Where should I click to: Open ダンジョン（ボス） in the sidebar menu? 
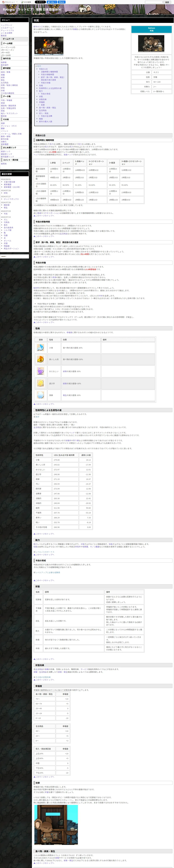[9, 126]
